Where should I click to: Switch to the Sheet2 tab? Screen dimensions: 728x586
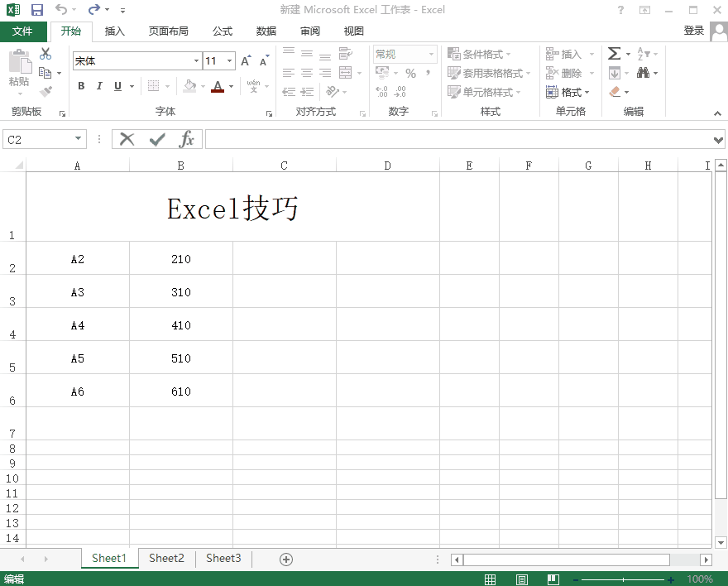pos(166,558)
